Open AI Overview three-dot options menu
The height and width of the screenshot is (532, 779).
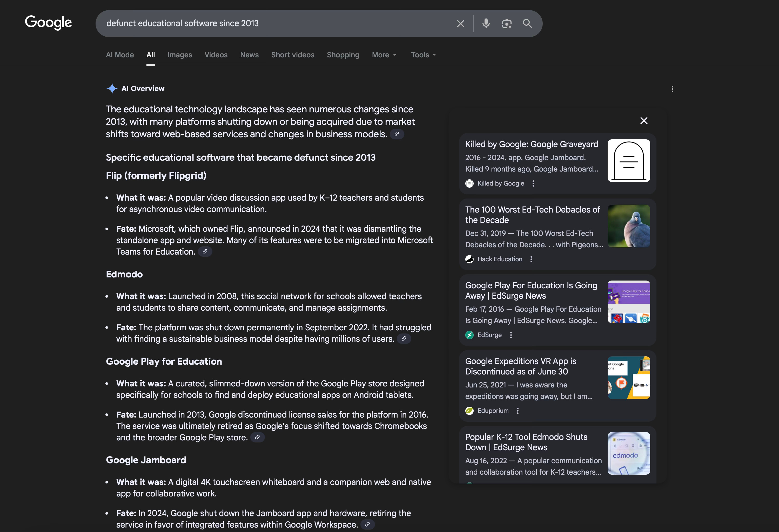click(x=672, y=89)
